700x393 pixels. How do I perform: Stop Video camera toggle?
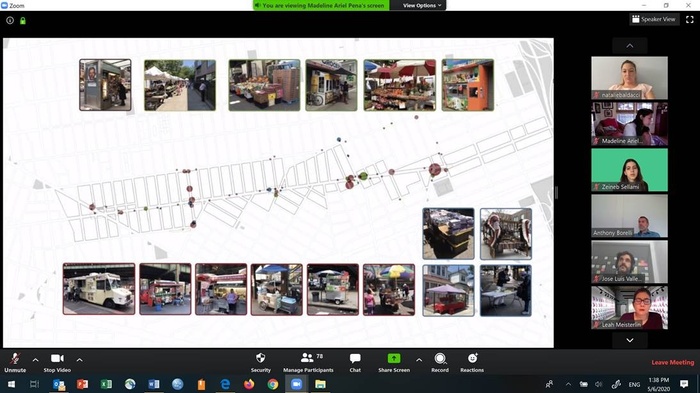pos(57,362)
